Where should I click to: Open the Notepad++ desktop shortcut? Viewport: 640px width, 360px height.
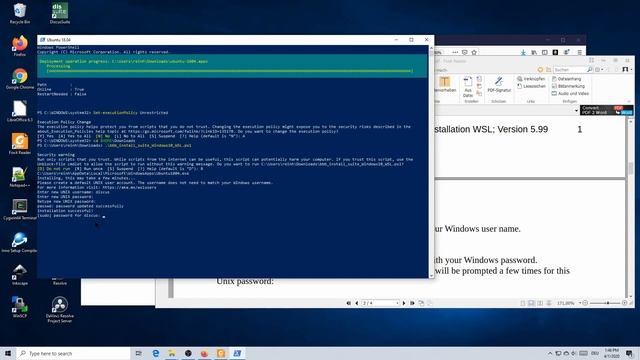pos(20,176)
